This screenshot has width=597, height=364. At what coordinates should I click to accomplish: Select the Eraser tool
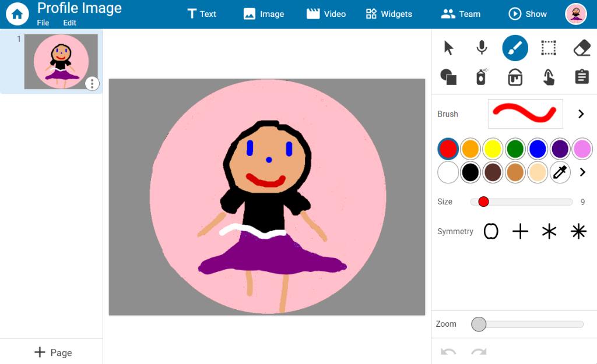tap(582, 48)
